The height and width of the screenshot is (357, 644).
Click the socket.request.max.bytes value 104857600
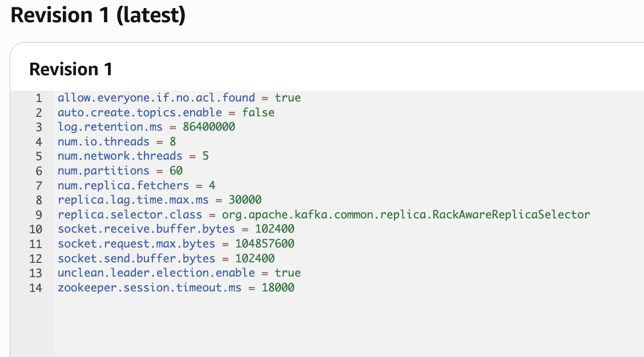pyautogui.click(x=264, y=244)
